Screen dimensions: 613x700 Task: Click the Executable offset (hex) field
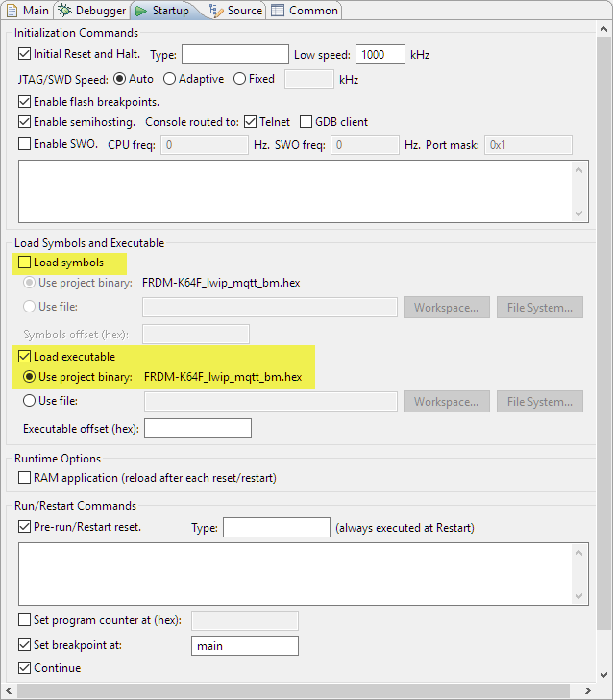(x=197, y=429)
